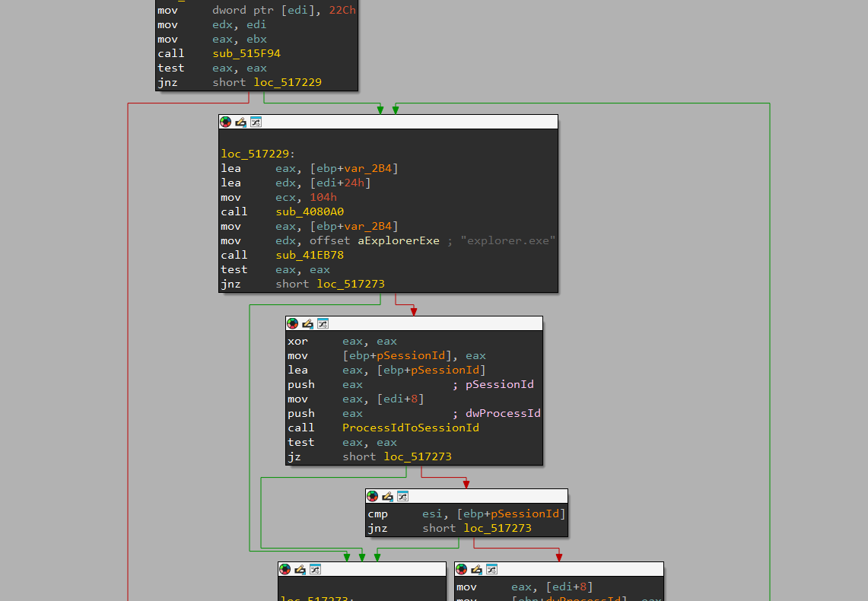Click the "explorer.exe" comment string
This screenshot has height=601, width=868.
[507, 240]
